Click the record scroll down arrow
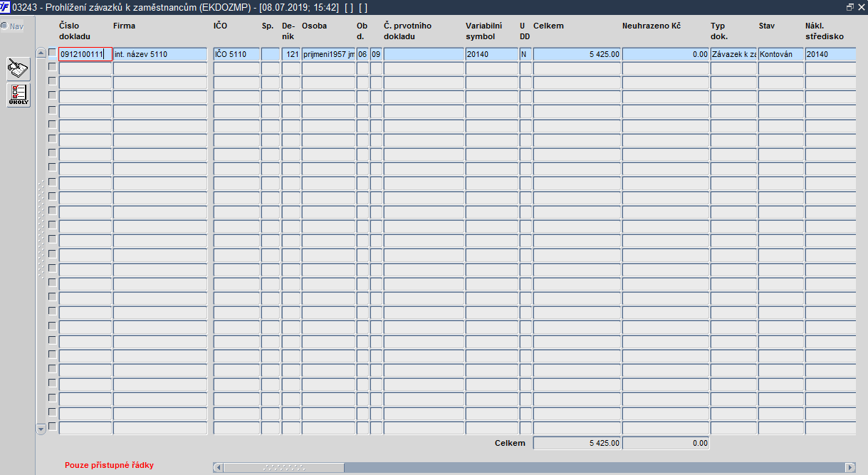 point(41,428)
